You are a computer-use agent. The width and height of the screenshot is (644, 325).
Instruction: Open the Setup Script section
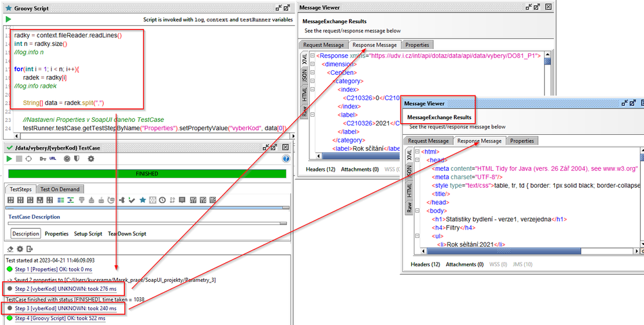(89, 233)
